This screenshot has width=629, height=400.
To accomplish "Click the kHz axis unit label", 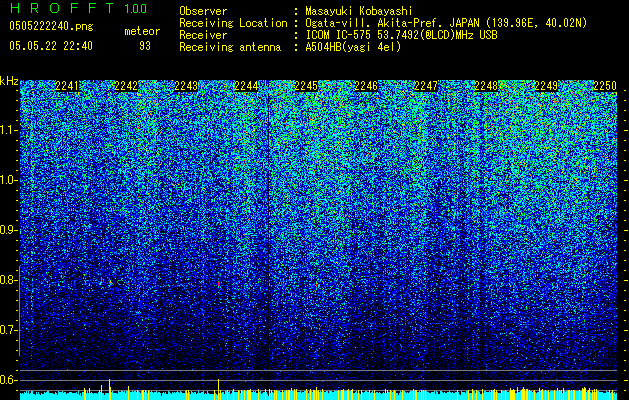I will [x=9, y=81].
